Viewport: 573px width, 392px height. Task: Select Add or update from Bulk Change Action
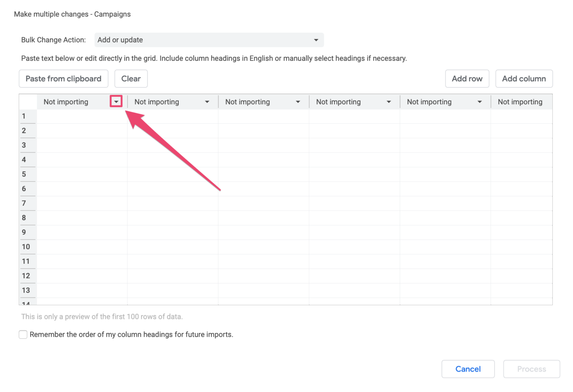point(209,40)
